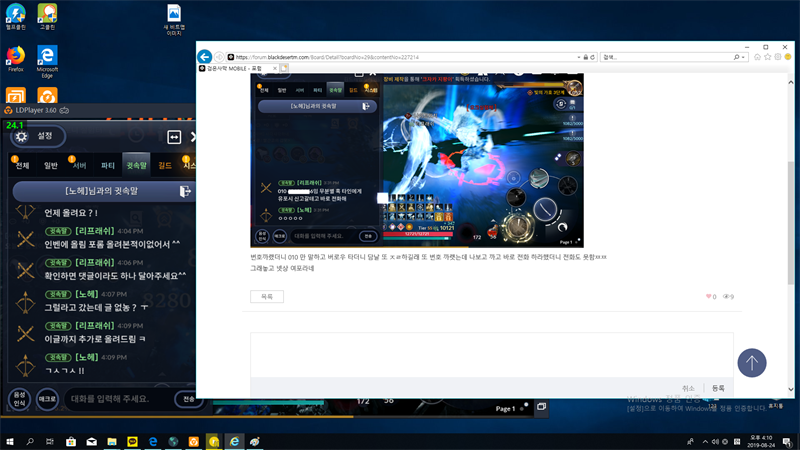
Task: Open IE favorites star
Action: point(767,57)
